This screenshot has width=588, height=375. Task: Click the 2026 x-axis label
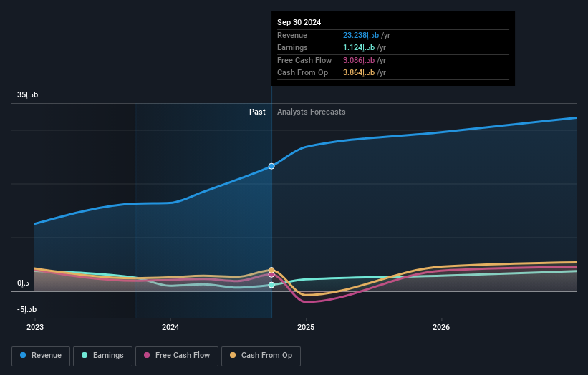coord(441,328)
